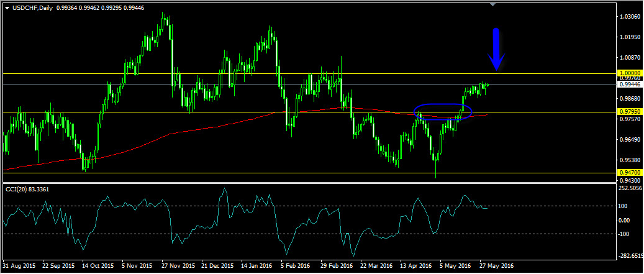
Task: Click the 0.97570 price axis label
Action: click(x=630, y=119)
